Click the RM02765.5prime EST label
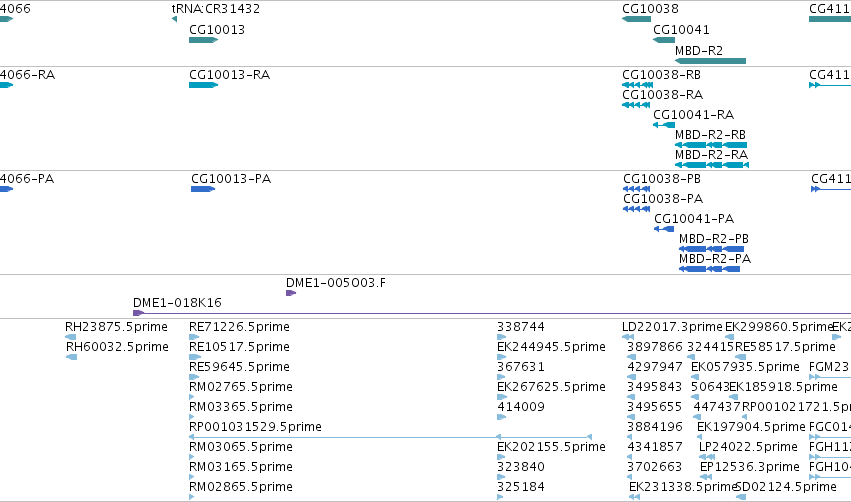851x502 pixels. (x=240, y=387)
